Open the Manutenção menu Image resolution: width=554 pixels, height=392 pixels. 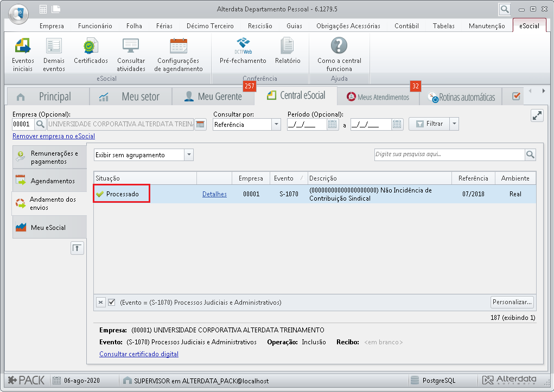pyautogui.click(x=487, y=26)
